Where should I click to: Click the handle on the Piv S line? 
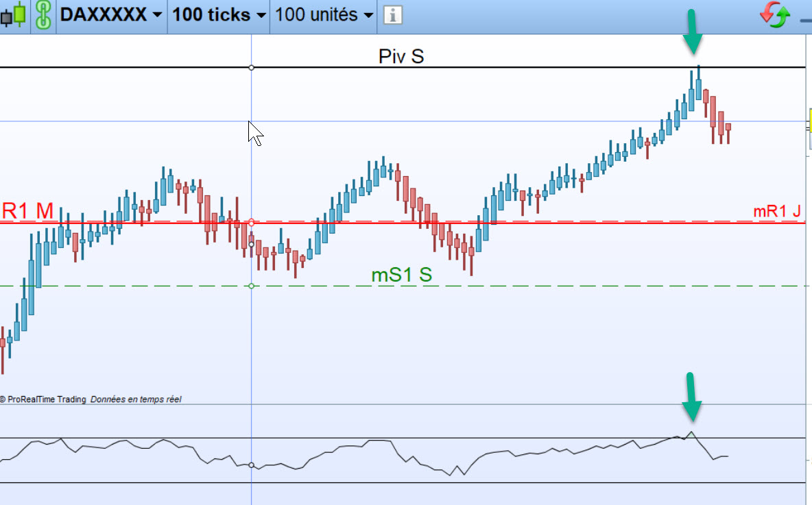tap(251, 68)
